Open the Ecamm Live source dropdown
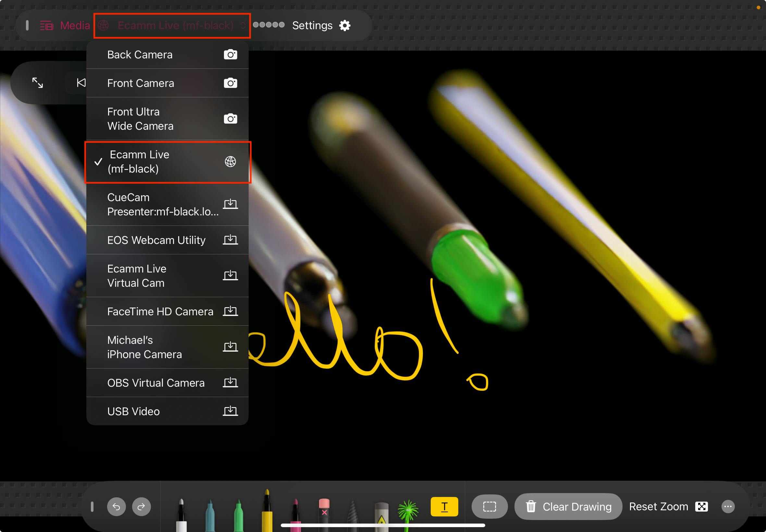 point(172,25)
